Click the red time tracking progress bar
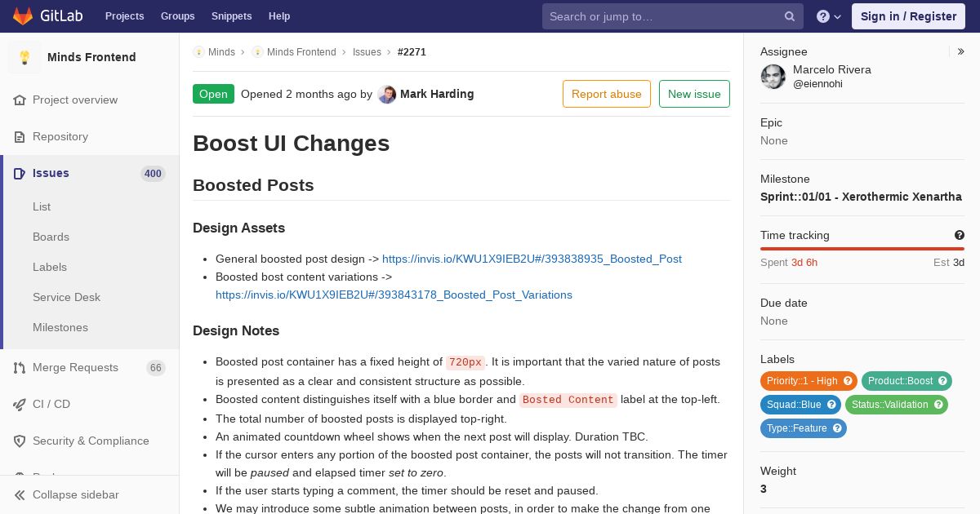980x514 pixels. [x=862, y=249]
